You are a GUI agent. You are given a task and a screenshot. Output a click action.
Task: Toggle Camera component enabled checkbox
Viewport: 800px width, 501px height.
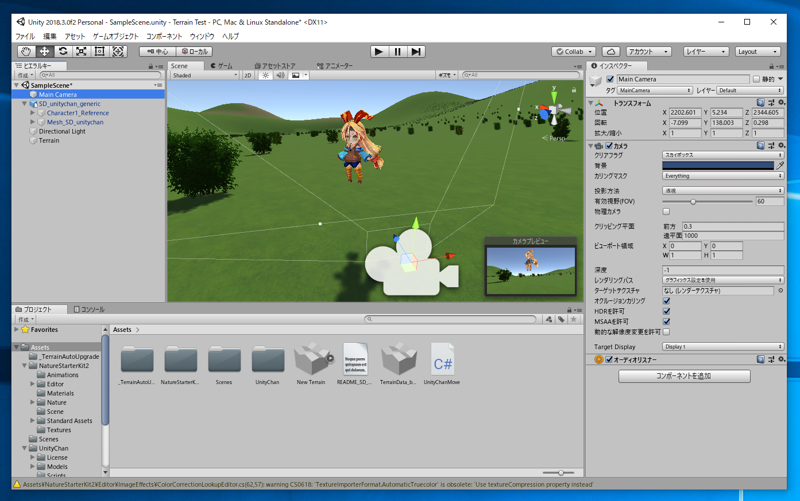[609, 146]
